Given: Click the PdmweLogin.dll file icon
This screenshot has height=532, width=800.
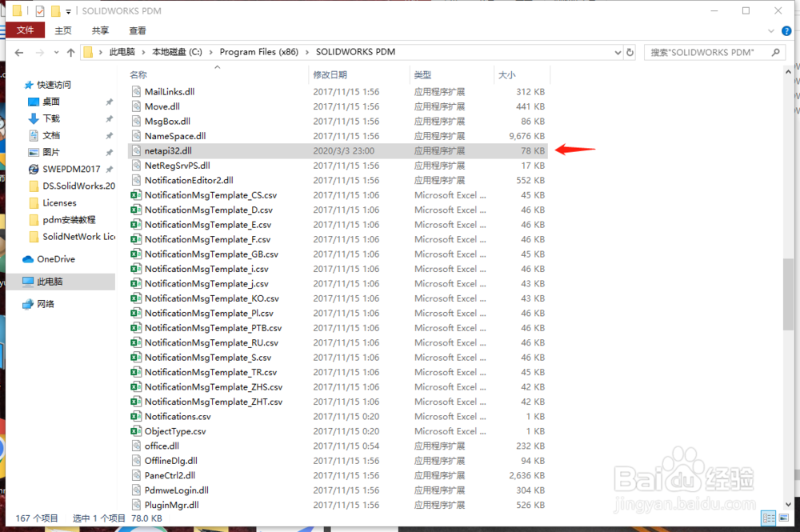Looking at the screenshot, I should tap(136, 490).
